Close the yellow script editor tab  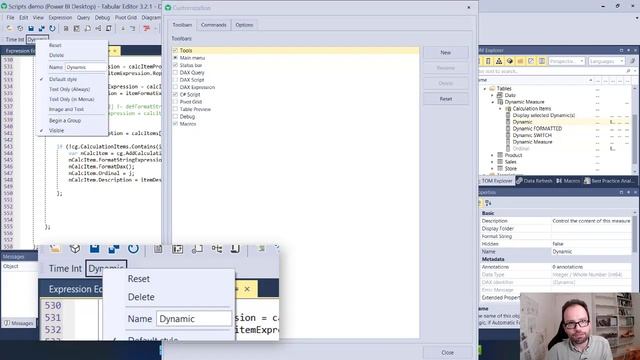115,51
